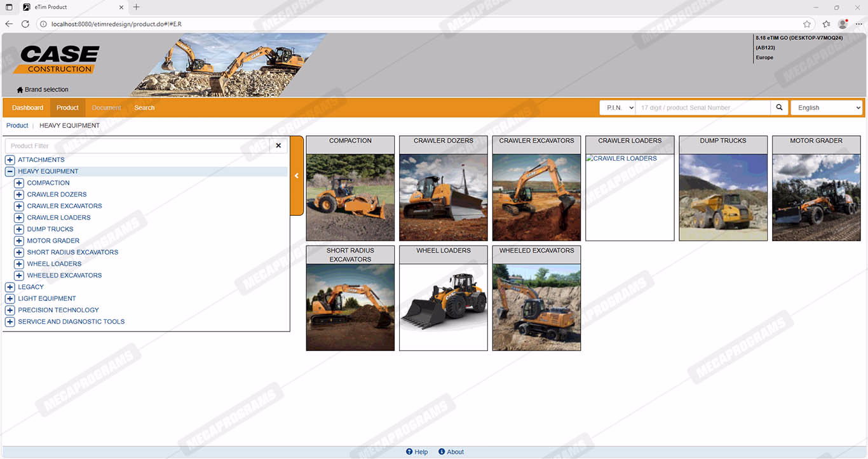This screenshot has height=459, width=868.
Task: Open the P.I.N. search type dropdown
Action: 617,108
